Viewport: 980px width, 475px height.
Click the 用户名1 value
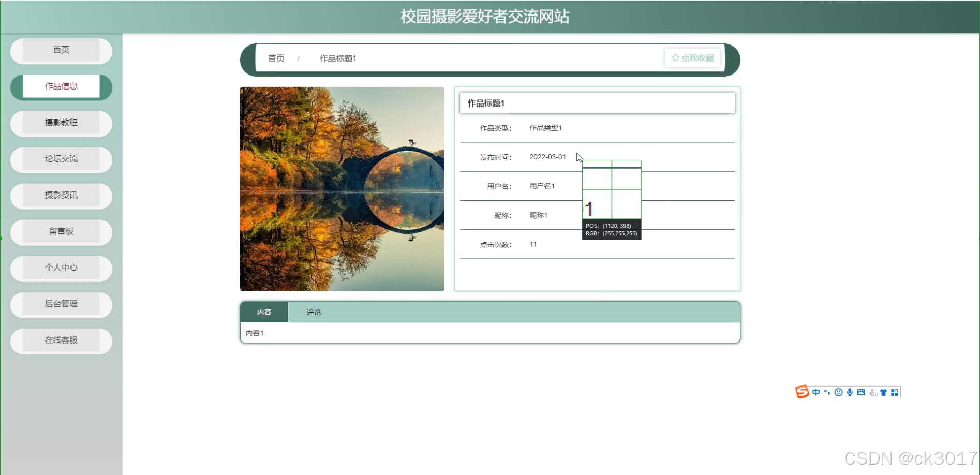click(x=542, y=186)
